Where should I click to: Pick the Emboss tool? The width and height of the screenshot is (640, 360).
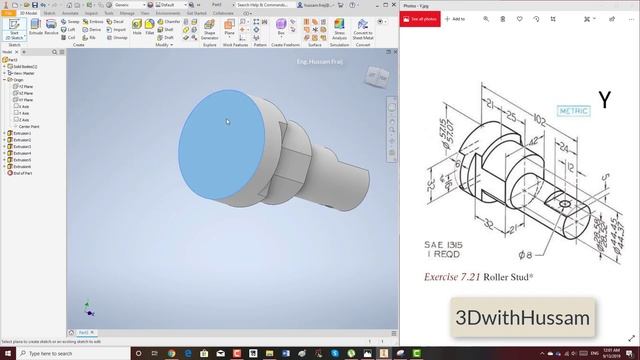(93, 22)
